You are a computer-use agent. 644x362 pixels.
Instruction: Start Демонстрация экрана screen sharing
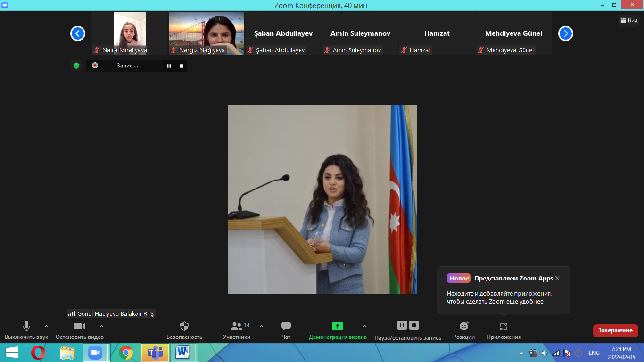point(337,327)
